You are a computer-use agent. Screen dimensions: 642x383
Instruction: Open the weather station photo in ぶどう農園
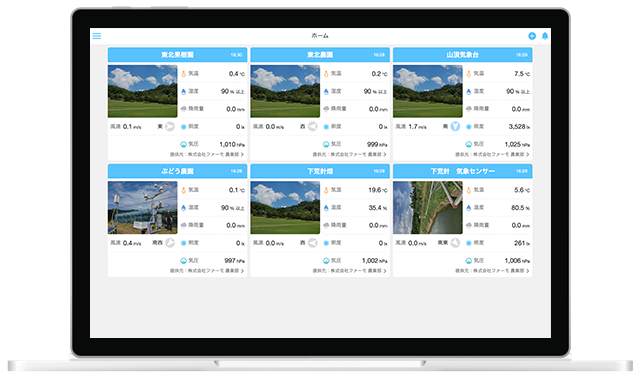point(142,208)
